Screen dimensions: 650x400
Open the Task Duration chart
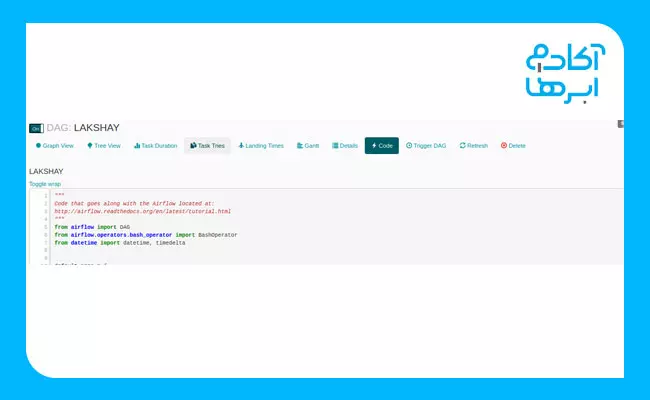[x=155, y=146]
